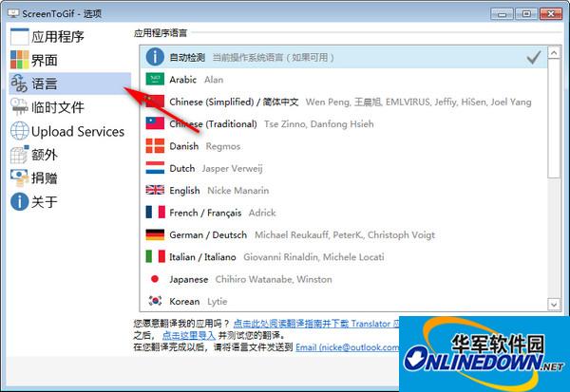This screenshot has width=570, height=392.
Task: Click the blue info icon beside 关于
Action: 20,201
